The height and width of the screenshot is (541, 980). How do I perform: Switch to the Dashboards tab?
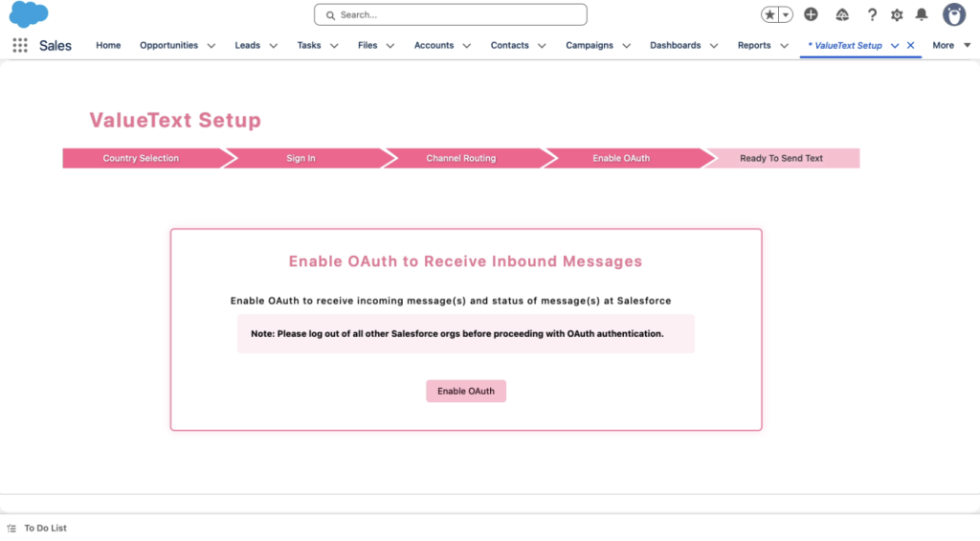(x=675, y=45)
